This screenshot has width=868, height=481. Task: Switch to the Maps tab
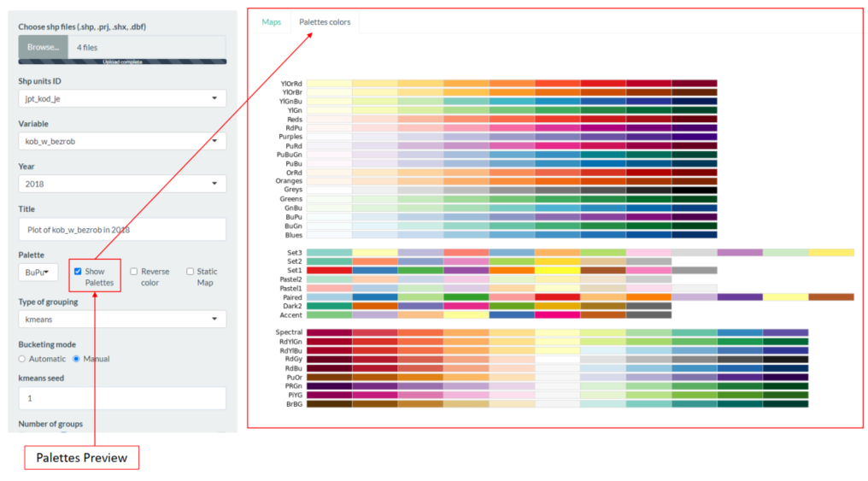click(x=272, y=22)
